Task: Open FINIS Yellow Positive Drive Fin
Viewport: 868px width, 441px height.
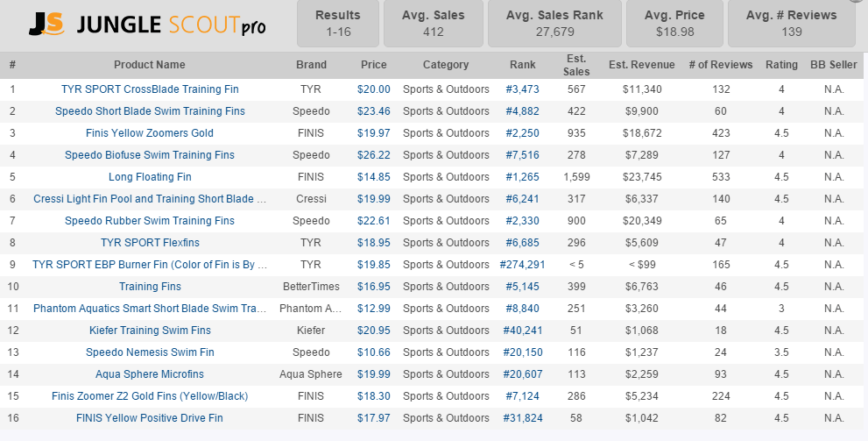Action: point(150,418)
